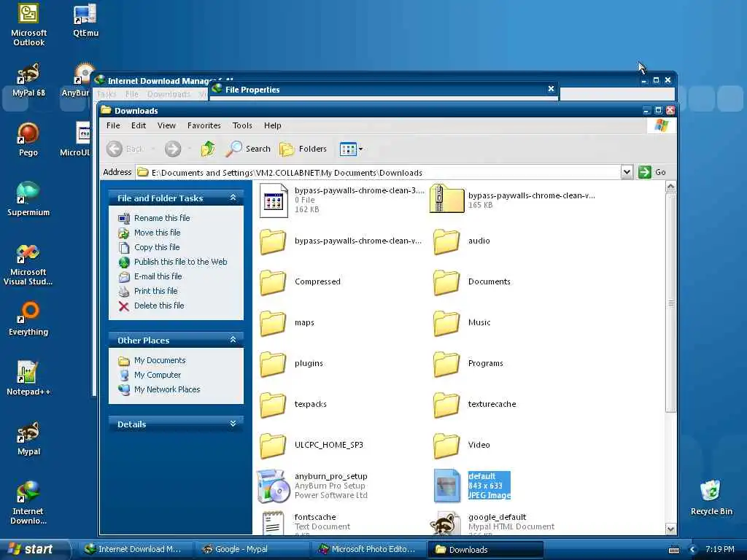Open the File menu in Downloads window
747x560 pixels.
(x=113, y=125)
